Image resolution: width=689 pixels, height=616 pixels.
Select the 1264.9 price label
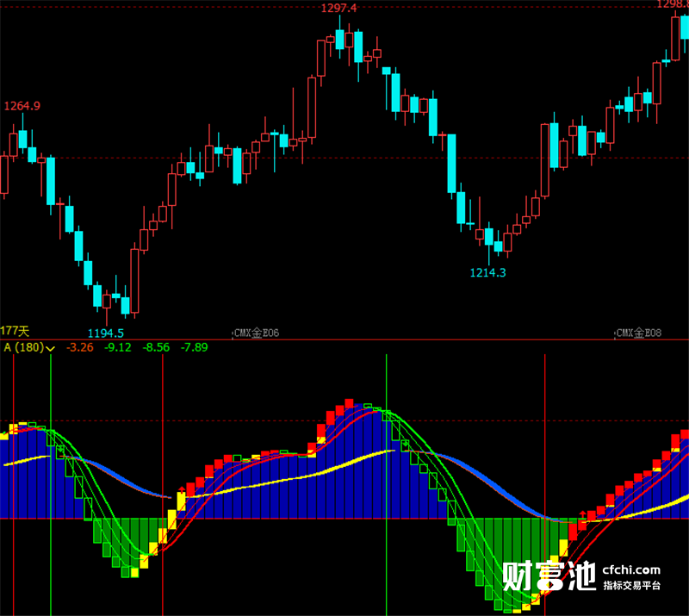pyautogui.click(x=22, y=106)
